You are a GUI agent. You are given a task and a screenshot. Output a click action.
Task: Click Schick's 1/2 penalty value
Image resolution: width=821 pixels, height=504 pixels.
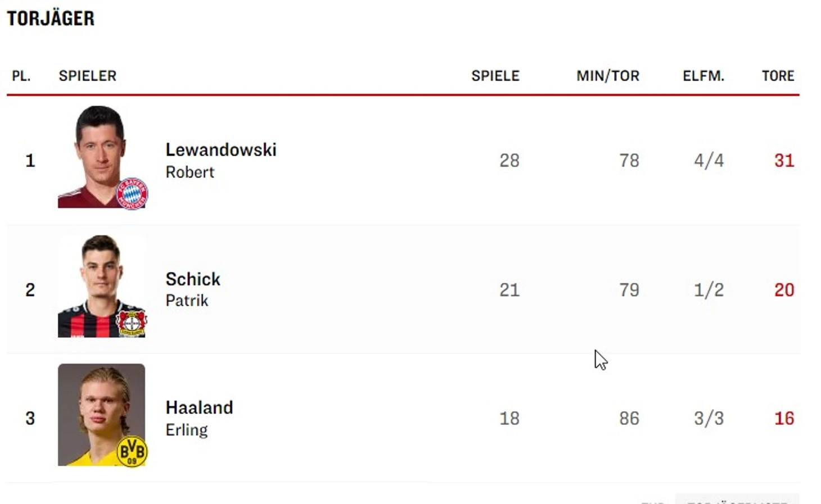(709, 290)
